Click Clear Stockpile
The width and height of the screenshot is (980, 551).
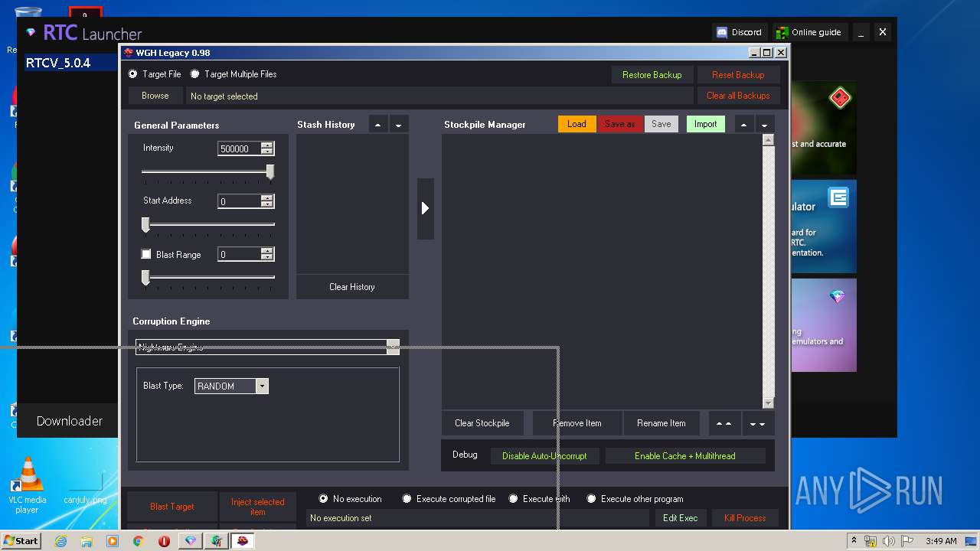[482, 423]
